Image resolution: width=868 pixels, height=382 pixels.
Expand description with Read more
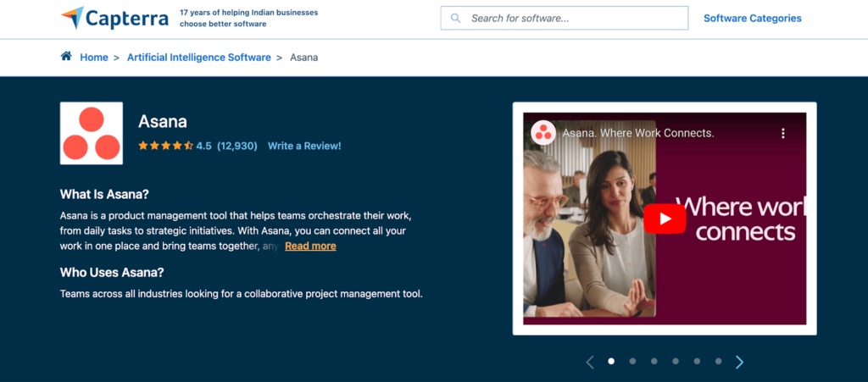[x=310, y=246]
